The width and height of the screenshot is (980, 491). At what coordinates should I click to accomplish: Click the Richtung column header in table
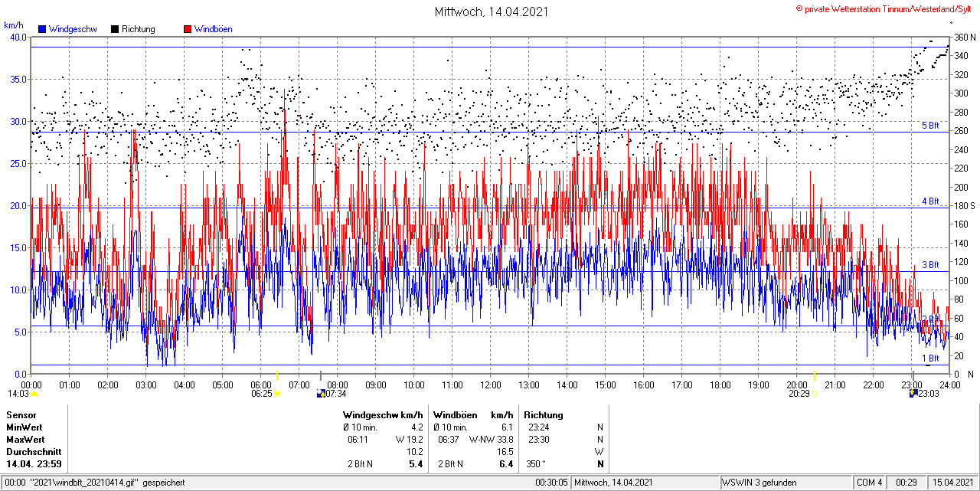(x=543, y=414)
